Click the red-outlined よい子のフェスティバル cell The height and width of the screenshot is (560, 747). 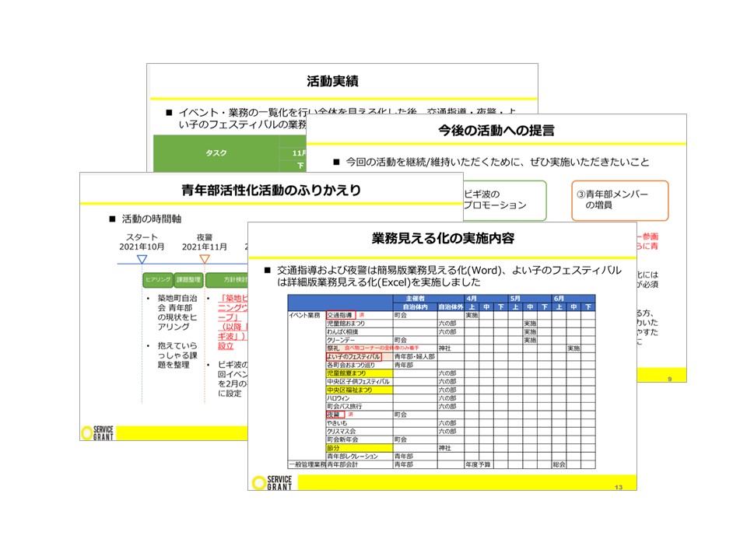coord(354,357)
